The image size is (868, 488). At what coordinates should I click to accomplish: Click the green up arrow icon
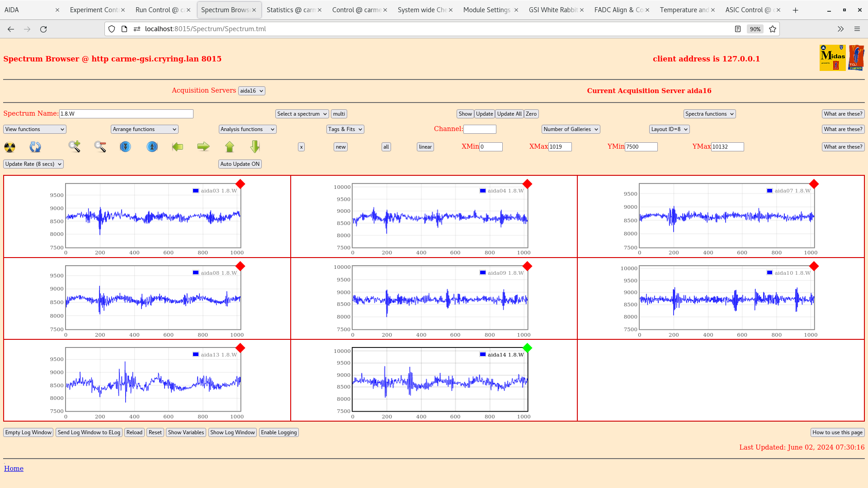tap(230, 147)
